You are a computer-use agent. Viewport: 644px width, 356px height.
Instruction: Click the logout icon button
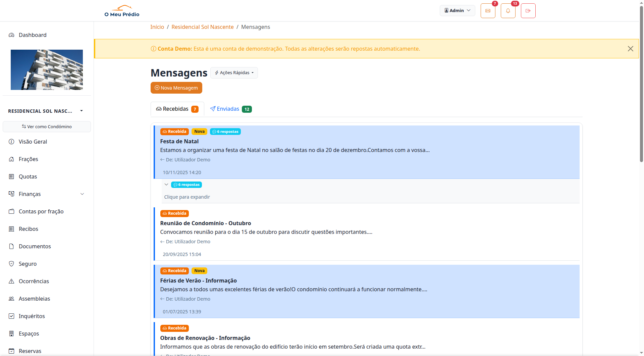tap(528, 11)
